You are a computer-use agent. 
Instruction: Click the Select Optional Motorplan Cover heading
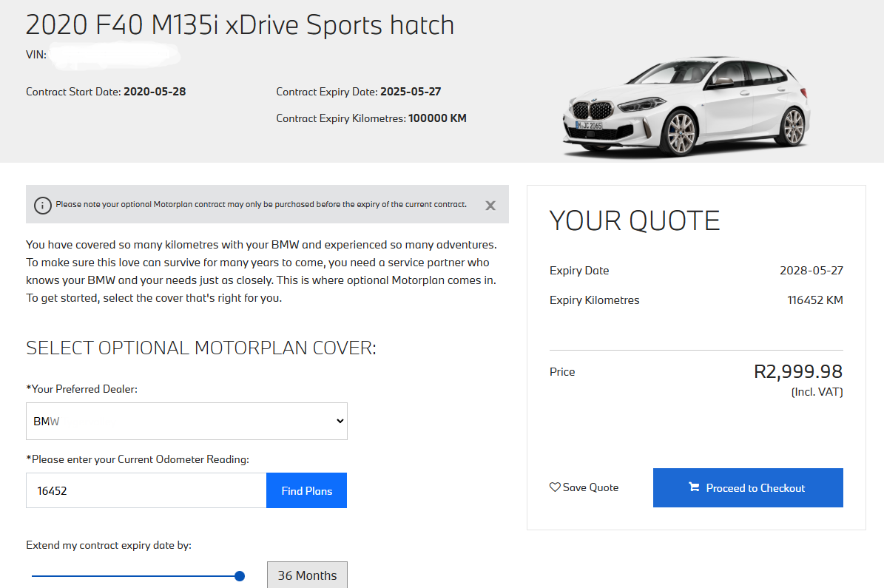coord(201,348)
